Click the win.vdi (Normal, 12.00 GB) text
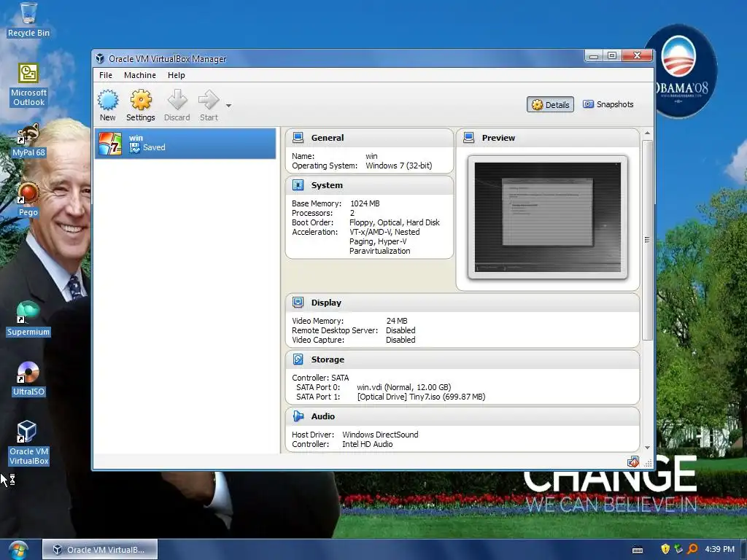The height and width of the screenshot is (560, 747). [x=403, y=387]
